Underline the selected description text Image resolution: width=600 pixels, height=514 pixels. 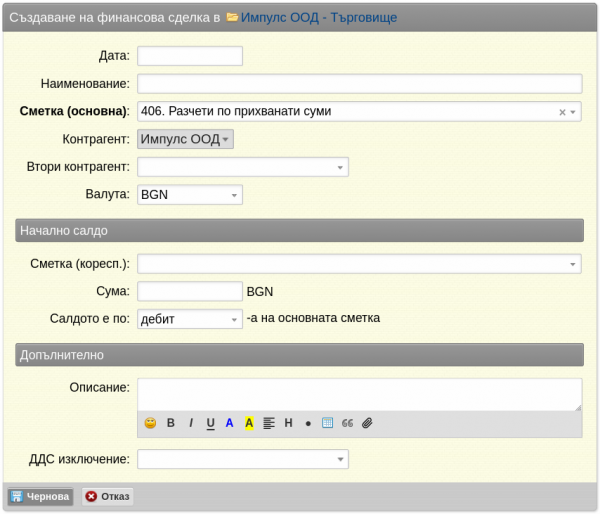coord(210,423)
